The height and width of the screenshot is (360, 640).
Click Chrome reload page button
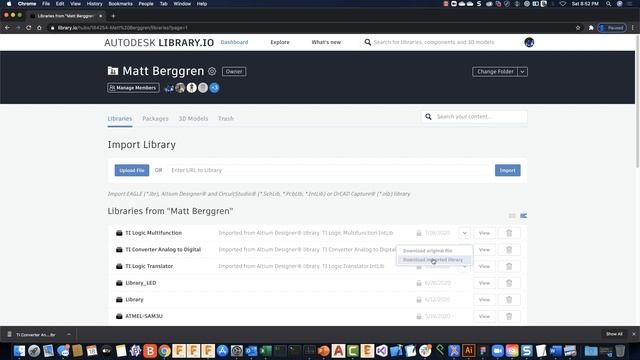pos(29,28)
